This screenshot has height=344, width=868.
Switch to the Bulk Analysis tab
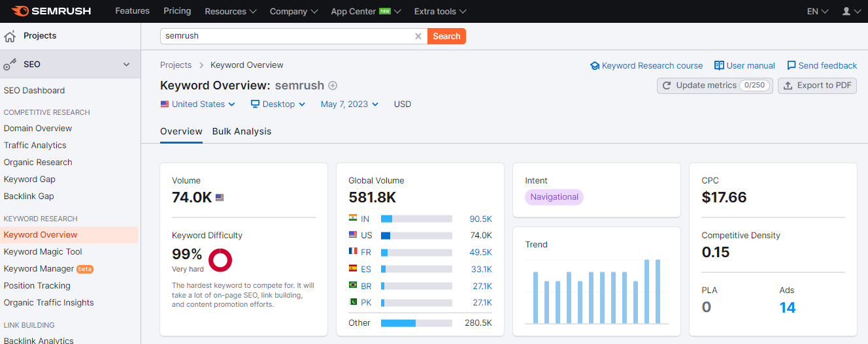click(x=242, y=131)
